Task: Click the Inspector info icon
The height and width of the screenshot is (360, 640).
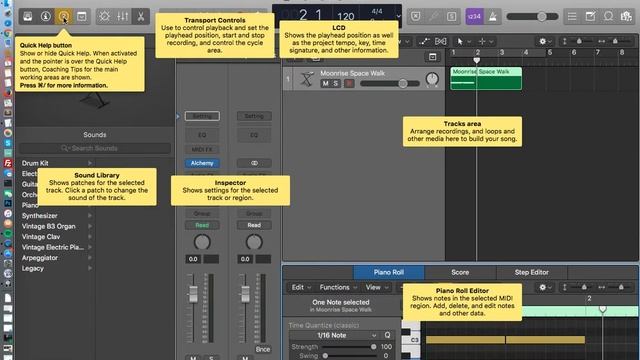Action: coord(46,16)
